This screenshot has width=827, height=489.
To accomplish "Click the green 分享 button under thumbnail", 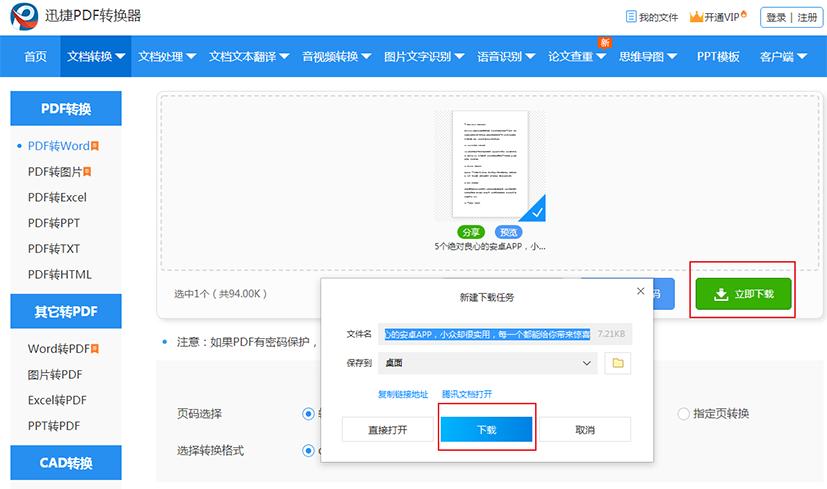I will (x=470, y=232).
